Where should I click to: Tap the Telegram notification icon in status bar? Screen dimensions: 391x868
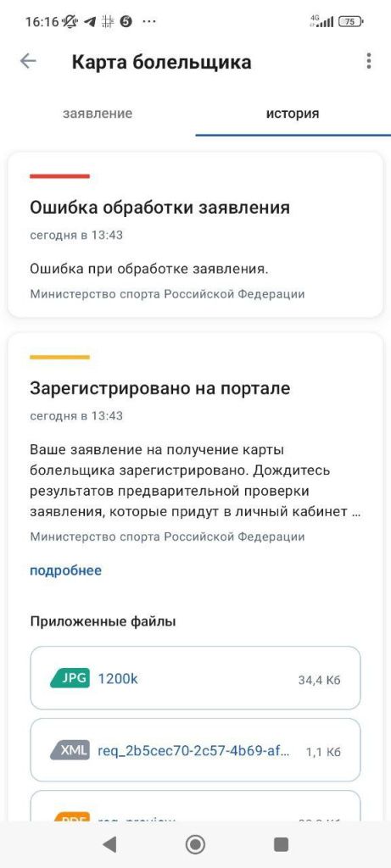(90, 22)
